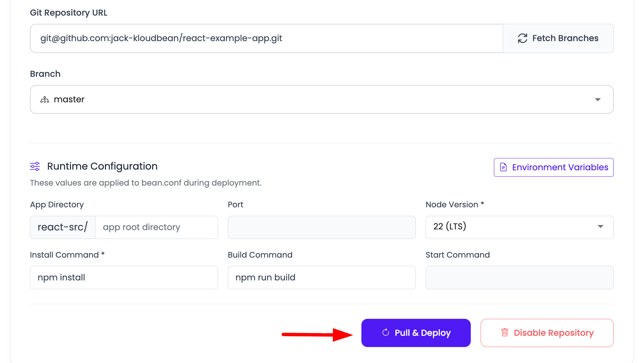Click the Branch dropdown arrow
Viewport: 644px width, 363px height.
(598, 100)
